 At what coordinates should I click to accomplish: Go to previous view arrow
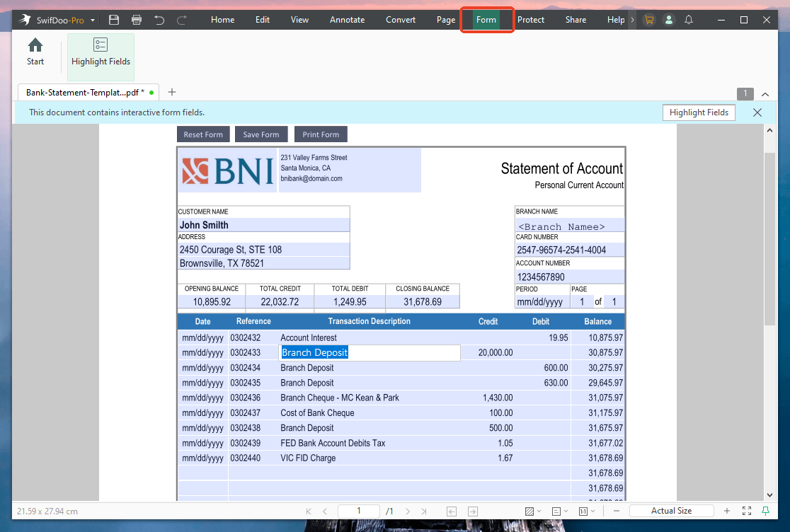click(x=452, y=511)
